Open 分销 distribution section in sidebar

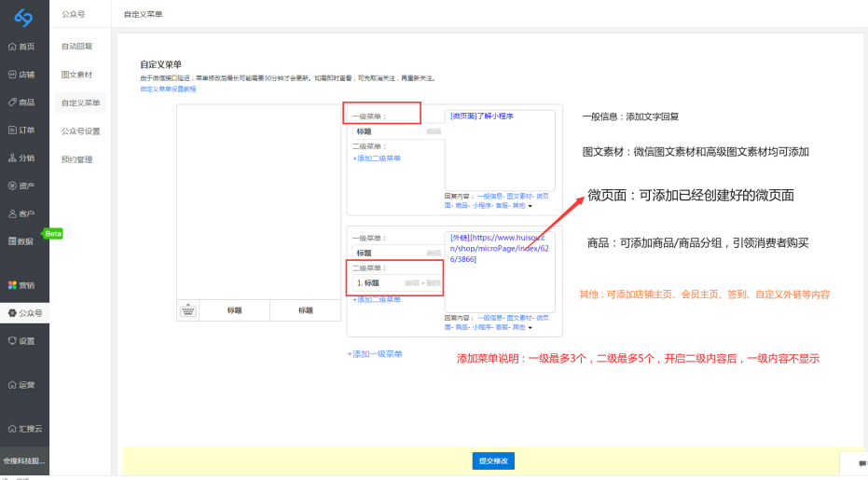(x=21, y=158)
